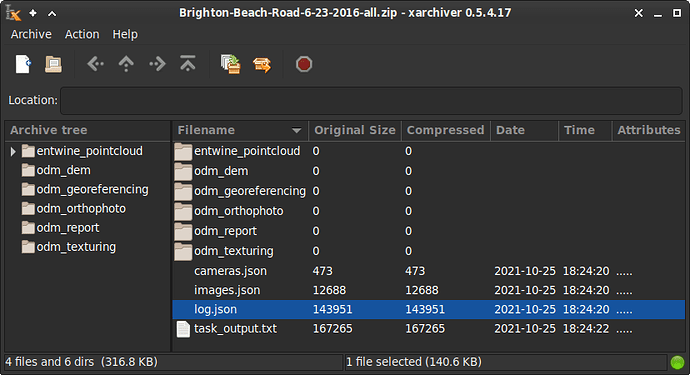Viewport: 690px width, 375px height.
Task: Sort by the Attributes column header
Action: 649,130
